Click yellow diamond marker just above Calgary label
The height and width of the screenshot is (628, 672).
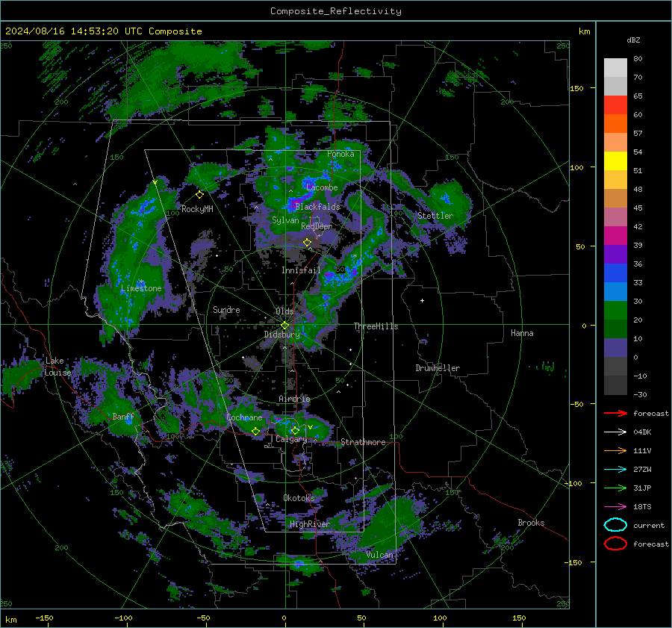(295, 430)
